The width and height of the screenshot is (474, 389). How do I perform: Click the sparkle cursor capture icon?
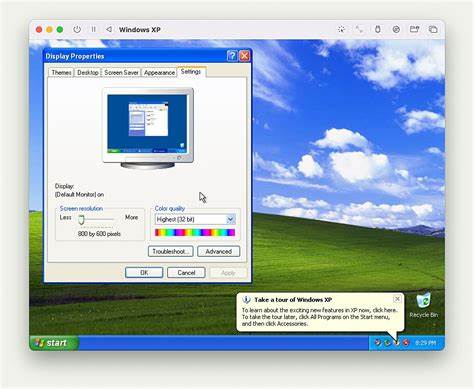pyautogui.click(x=341, y=29)
